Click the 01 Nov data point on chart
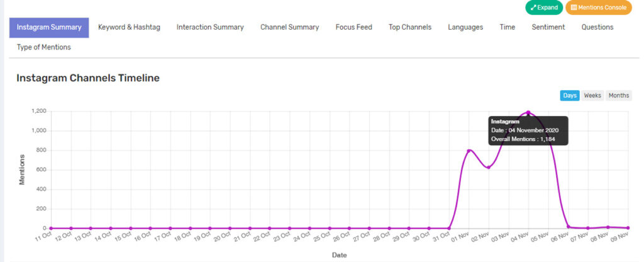Viewport: 644px width, 262px height. [x=469, y=151]
